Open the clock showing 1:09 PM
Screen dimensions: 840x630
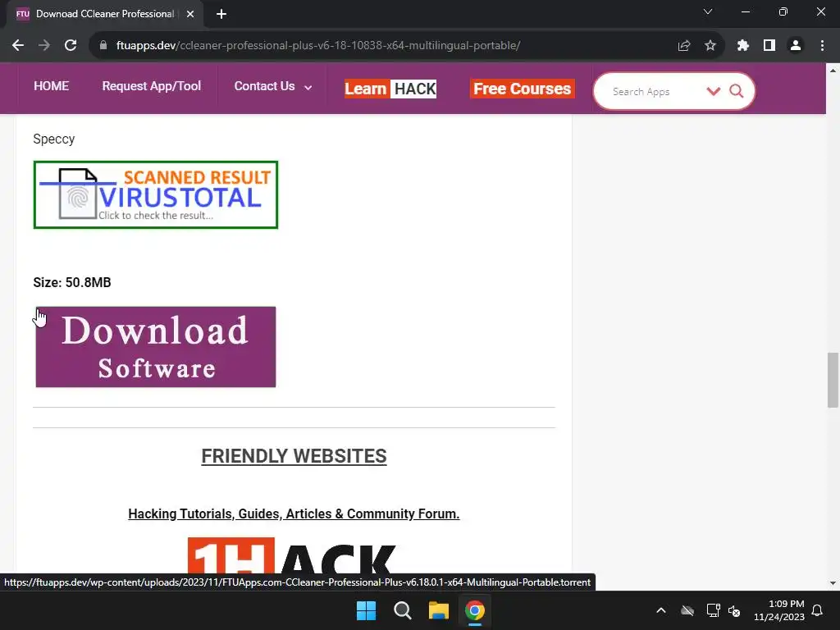tap(779, 610)
